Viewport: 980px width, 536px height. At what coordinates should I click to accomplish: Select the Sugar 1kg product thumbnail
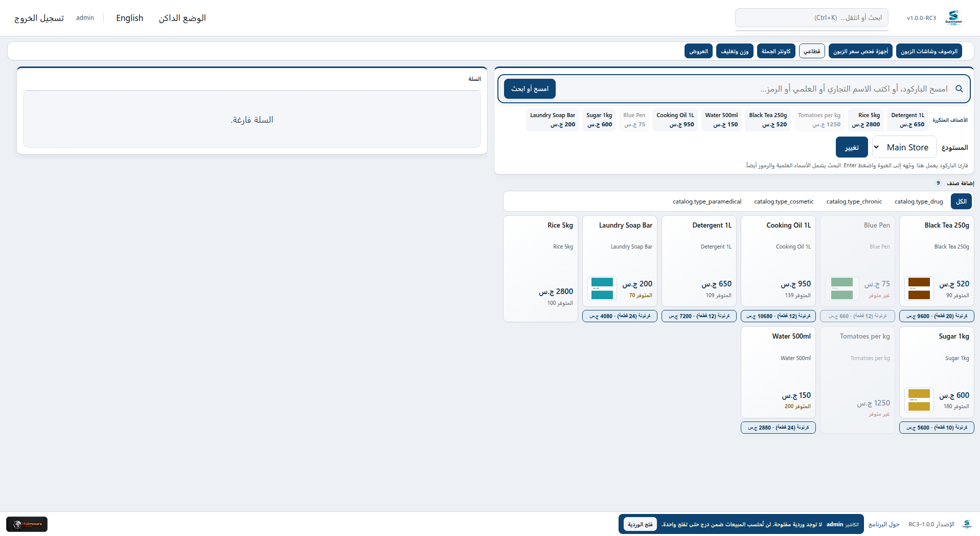(x=919, y=400)
